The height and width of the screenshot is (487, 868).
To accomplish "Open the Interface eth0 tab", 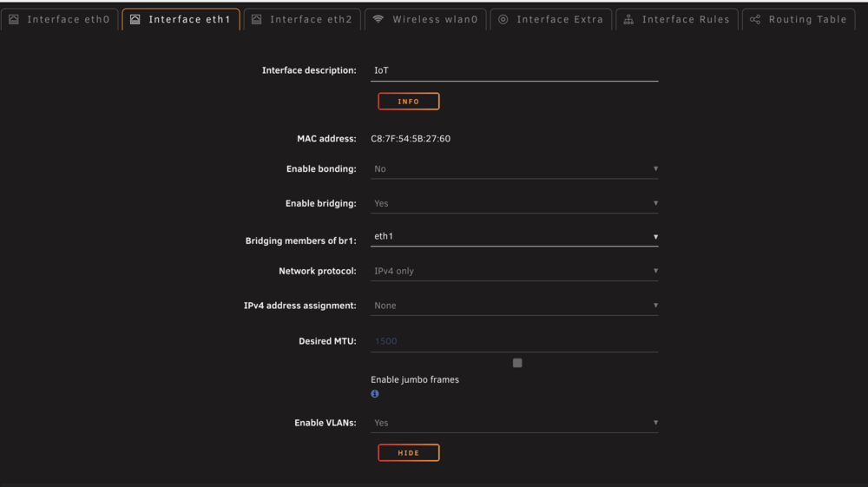I will (59, 19).
